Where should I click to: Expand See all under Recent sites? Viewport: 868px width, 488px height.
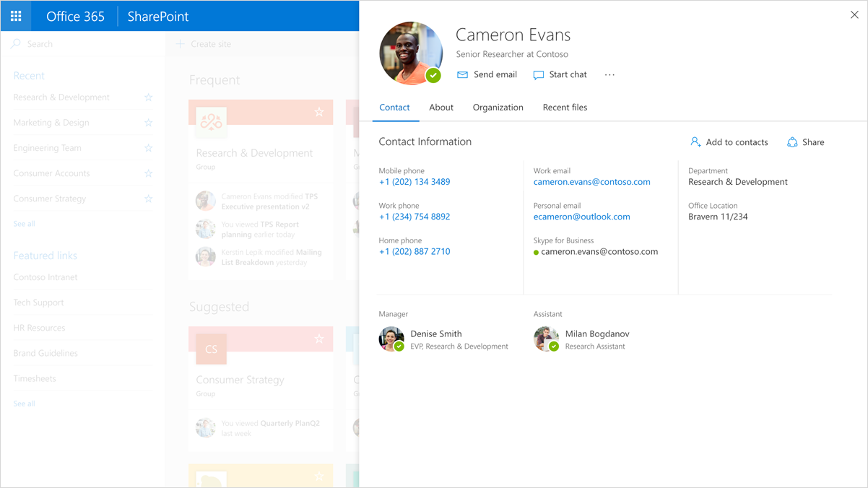point(24,223)
